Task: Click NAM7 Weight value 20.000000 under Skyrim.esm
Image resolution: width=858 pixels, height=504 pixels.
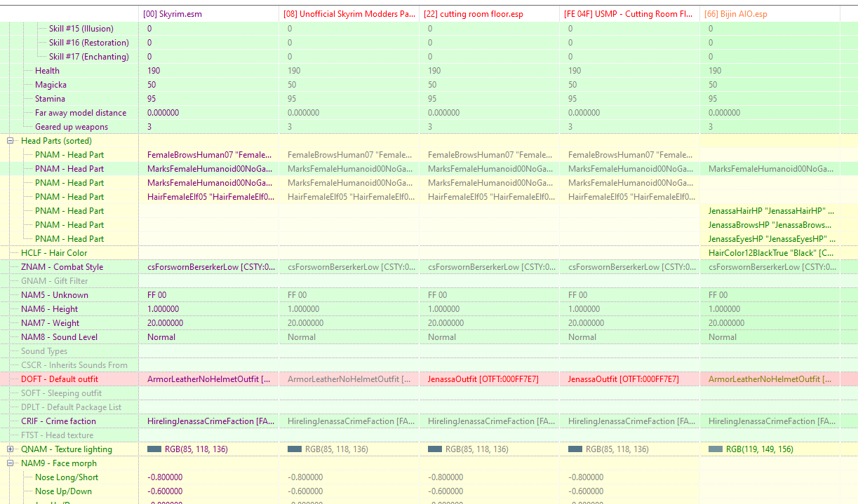Action: tap(166, 323)
